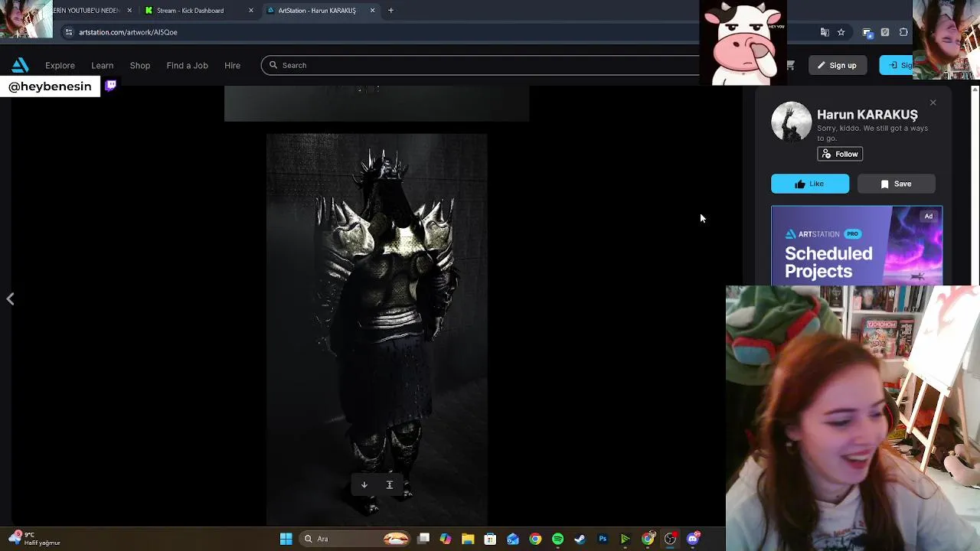This screenshot has width=980, height=551.
Task: Open the Hire menu
Action: tap(232, 65)
